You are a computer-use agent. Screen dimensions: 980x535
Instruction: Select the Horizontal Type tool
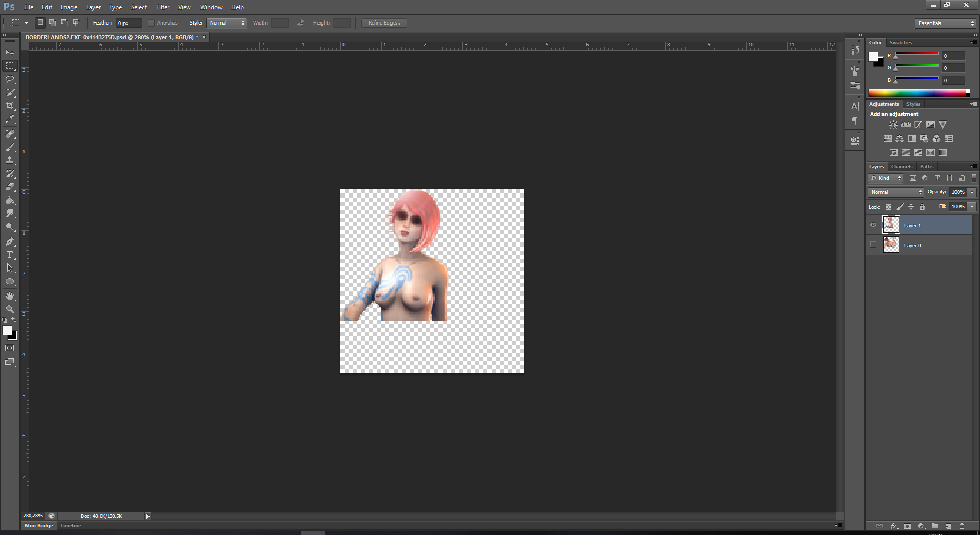pyautogui.click(x=10, y=255)
